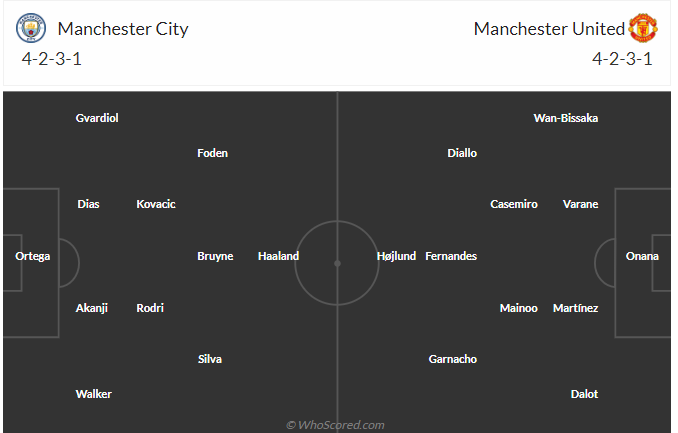Click Manchester City's 4-2-3-1 formation text
This screenshot has width=678, height=433.
point(52,59)
